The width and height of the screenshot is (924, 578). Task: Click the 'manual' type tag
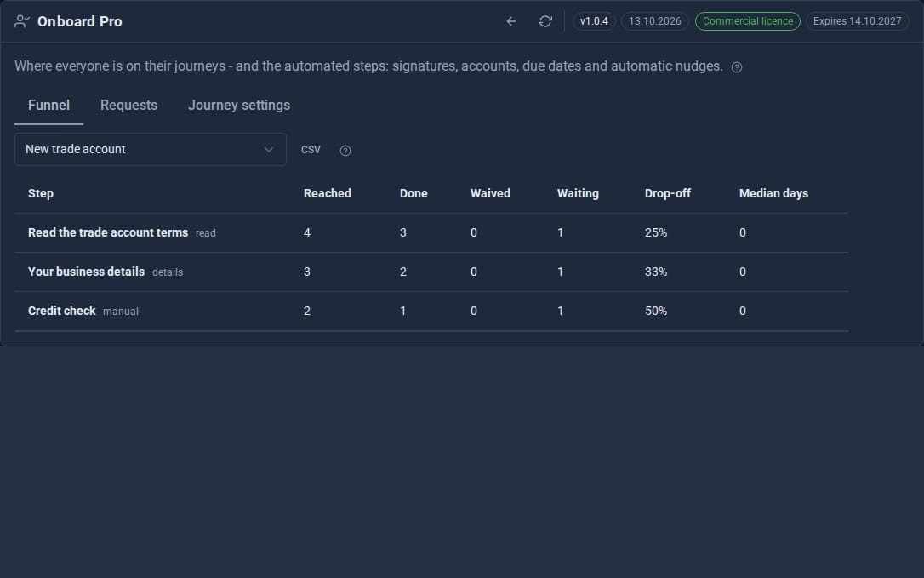click(x=121, y=312)
